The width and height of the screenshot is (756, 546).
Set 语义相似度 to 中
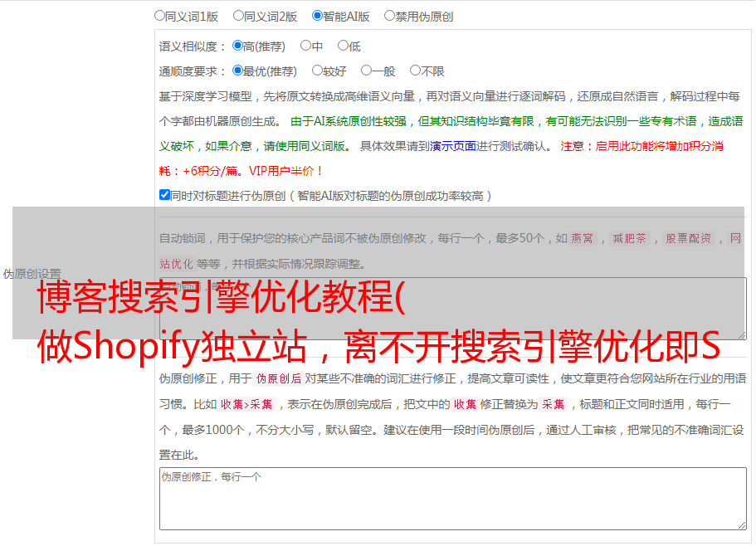[x=305, y=46]
